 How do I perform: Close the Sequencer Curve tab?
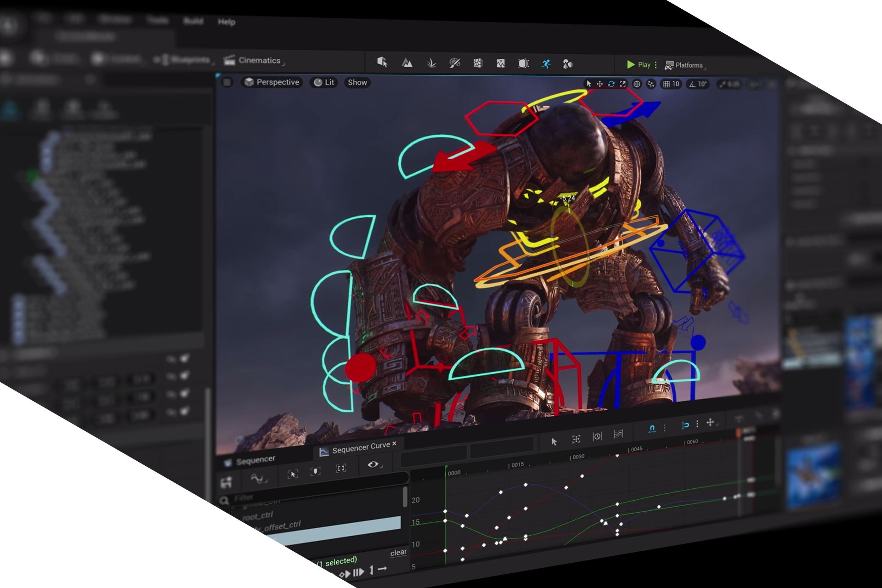tap(394, 443)
